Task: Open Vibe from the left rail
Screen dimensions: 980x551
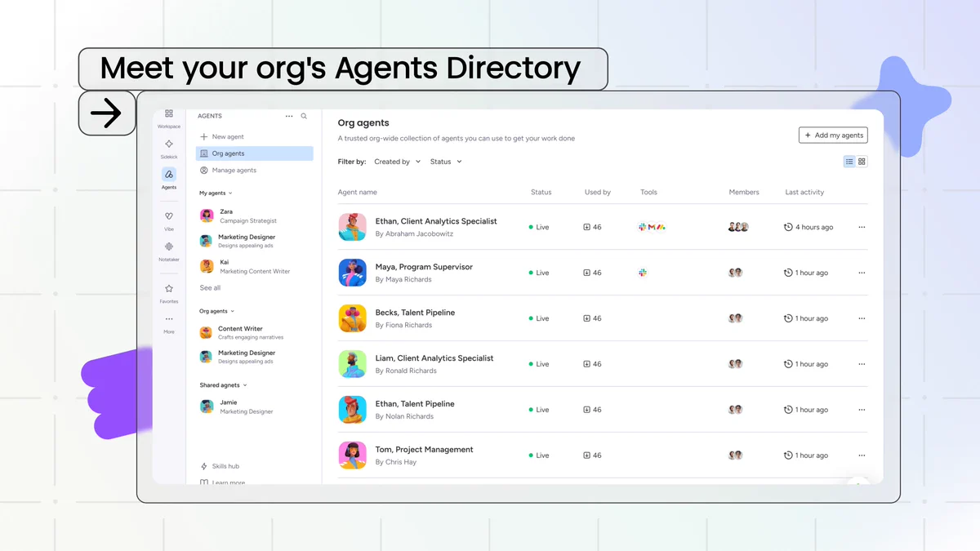Action: click(169, 220)
